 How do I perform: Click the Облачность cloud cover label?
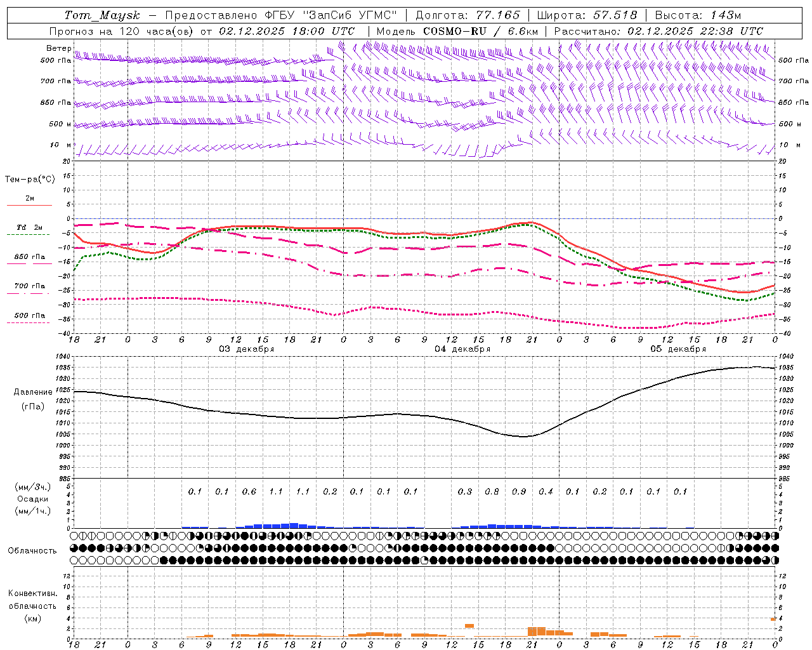coord(32,551)
